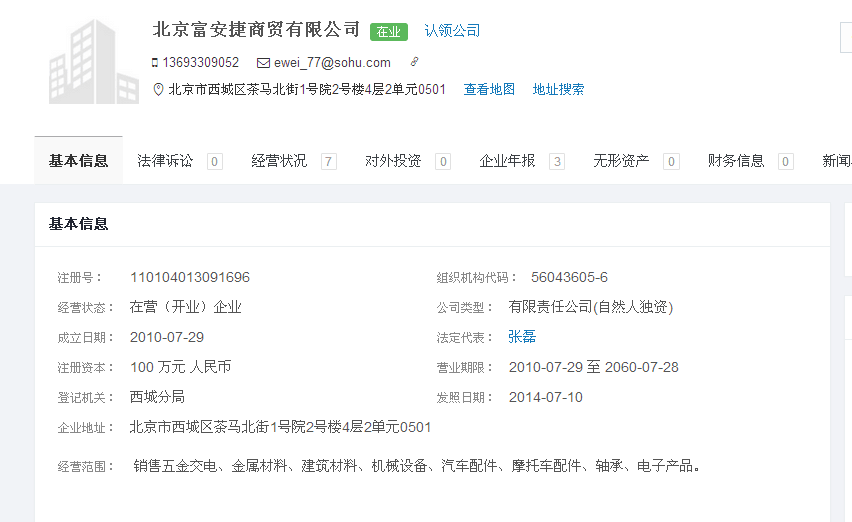Click the 地址搜索 link
Screen dimensions: 852x522
pos(558,90)
